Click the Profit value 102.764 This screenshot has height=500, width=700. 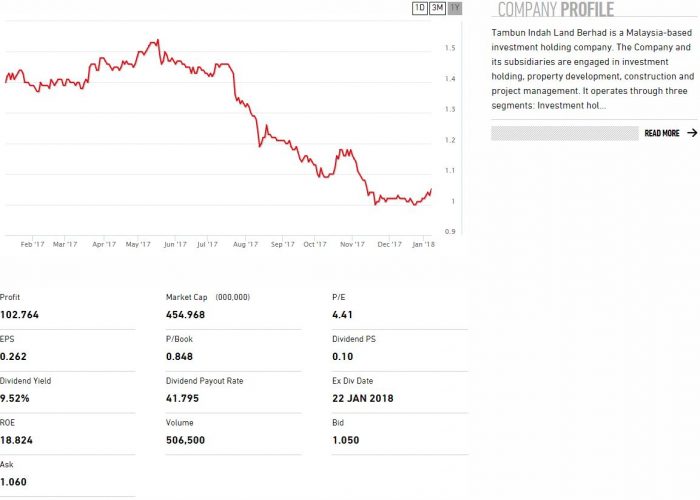(19, 315)
